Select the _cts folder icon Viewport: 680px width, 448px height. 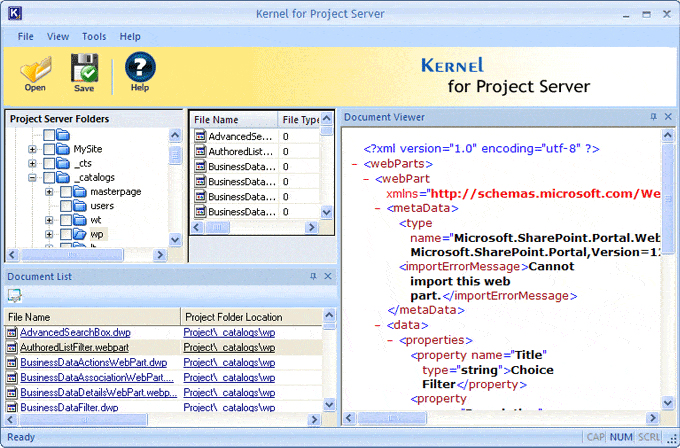(63, 164)
